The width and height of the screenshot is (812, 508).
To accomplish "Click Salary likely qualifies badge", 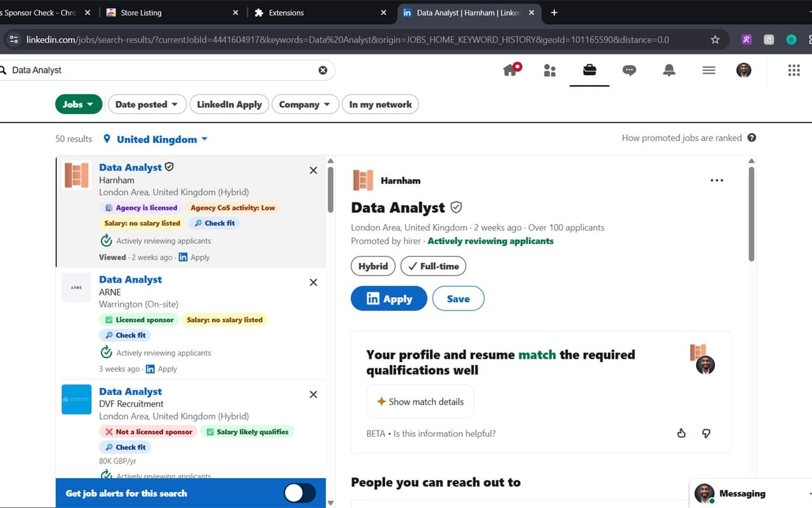I will (x=247, y=432).
